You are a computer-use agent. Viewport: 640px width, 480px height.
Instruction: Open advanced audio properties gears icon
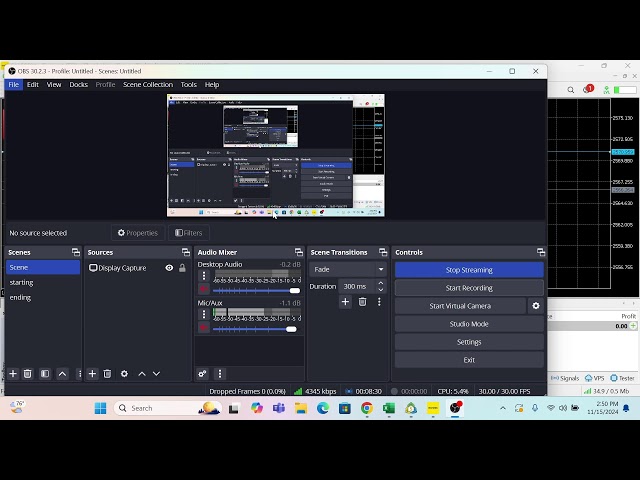202,374
